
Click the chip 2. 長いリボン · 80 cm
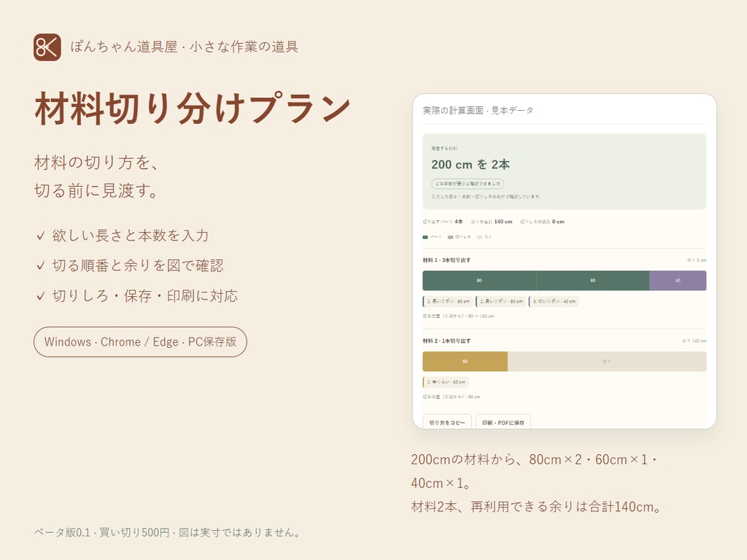(501, 301)
